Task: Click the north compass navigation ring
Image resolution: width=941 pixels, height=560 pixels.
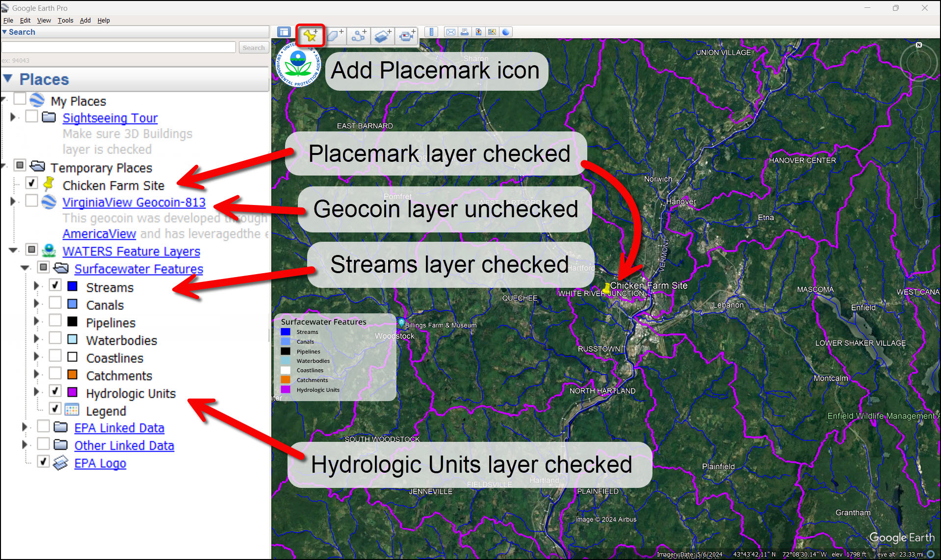Action: pyautogui.click(x=918, y=63)
